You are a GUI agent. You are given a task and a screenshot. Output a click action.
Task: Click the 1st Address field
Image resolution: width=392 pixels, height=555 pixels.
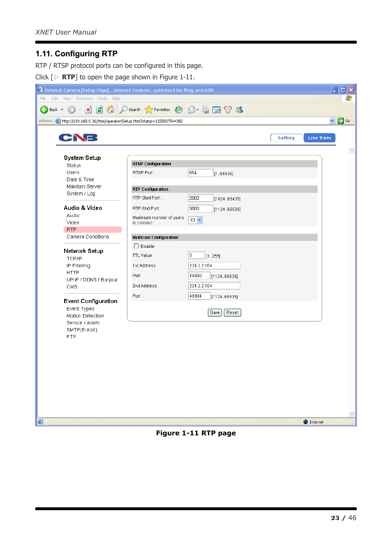pos(214,266)
